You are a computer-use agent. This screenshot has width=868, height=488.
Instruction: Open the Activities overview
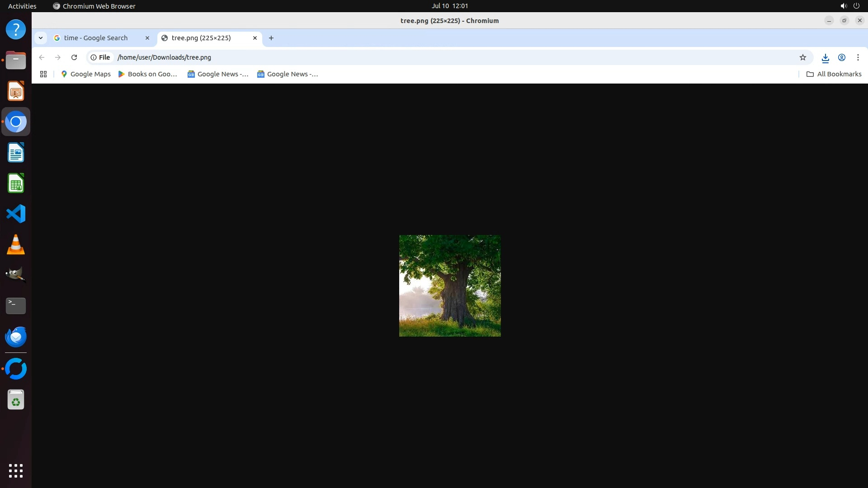coord(22,6)
